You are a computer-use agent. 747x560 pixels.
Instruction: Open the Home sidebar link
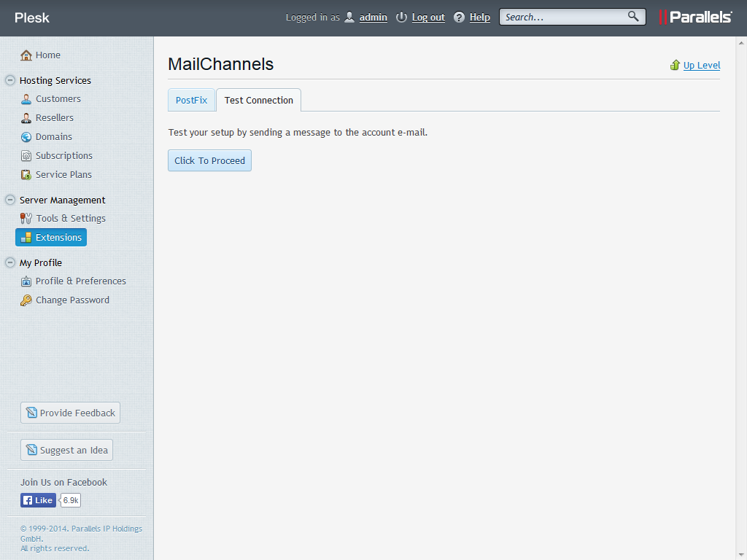pos(47,55)
